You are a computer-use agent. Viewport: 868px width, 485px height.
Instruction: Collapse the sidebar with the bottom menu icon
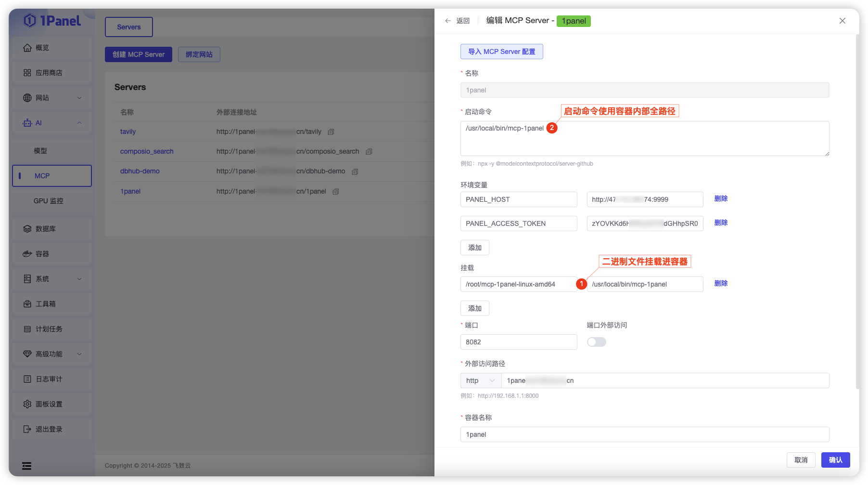(x=27, y=466)
